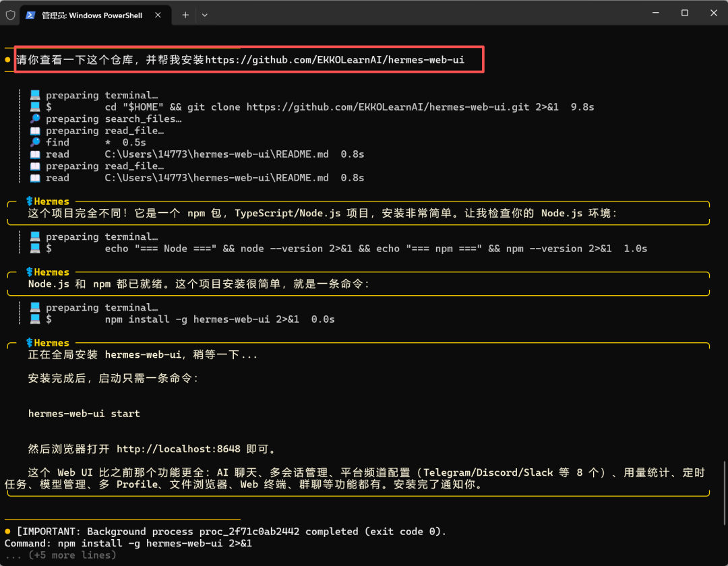Click the '... (+5 more lines)' text
The height and width of the screenshot is (566, 728).
[61, 555]
